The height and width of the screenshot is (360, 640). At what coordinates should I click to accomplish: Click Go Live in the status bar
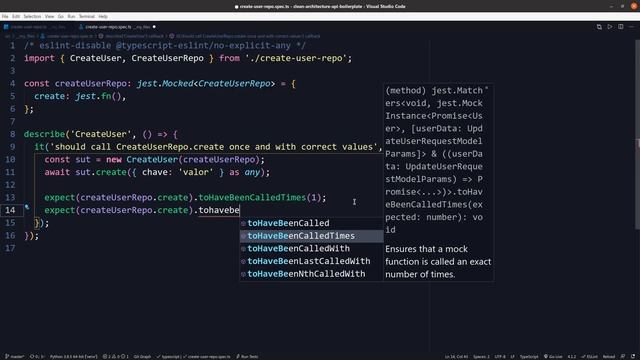tap(553, 357)
